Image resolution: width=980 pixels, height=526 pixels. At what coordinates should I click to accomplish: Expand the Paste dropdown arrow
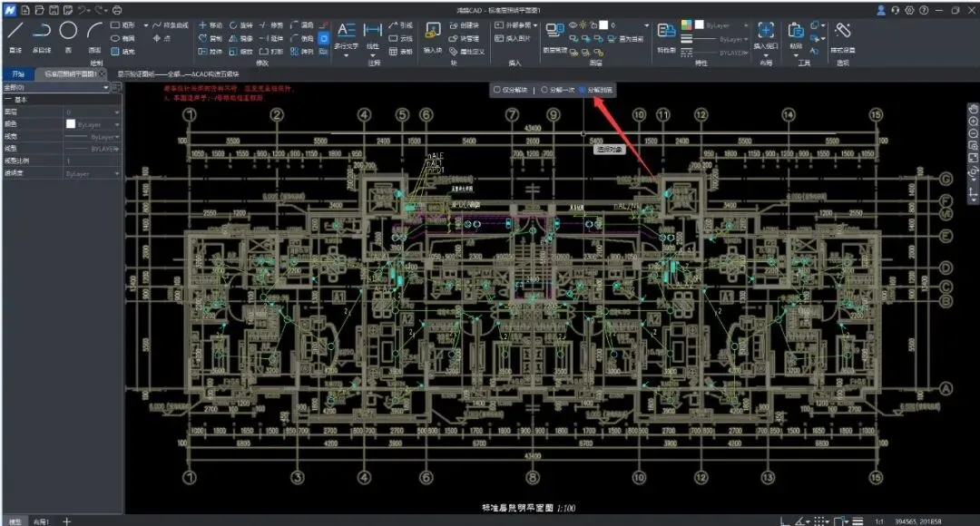(796, 55)
